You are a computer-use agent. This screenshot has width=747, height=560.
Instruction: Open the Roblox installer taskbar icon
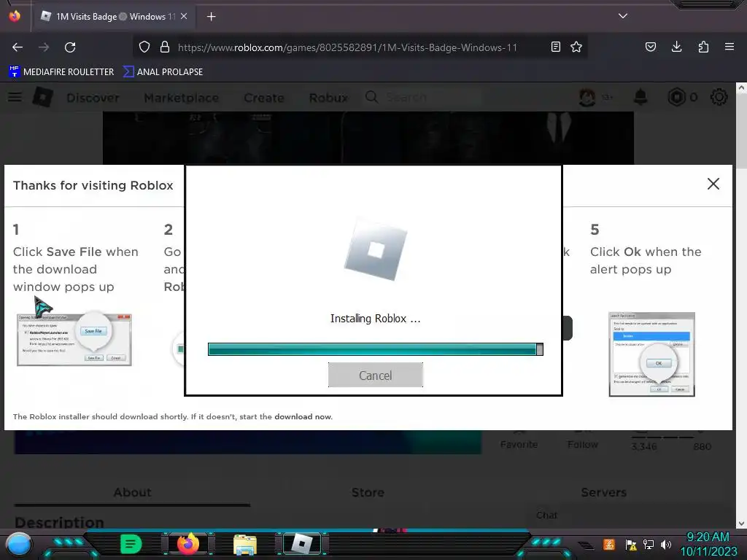point(301,544)
